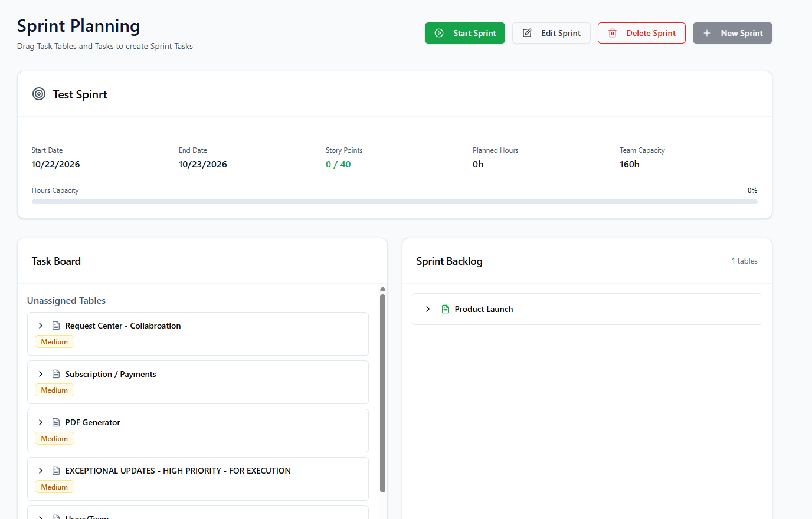812x519 pixels.
Task: Click the Start Sprint button
Action: coord(465,33)
